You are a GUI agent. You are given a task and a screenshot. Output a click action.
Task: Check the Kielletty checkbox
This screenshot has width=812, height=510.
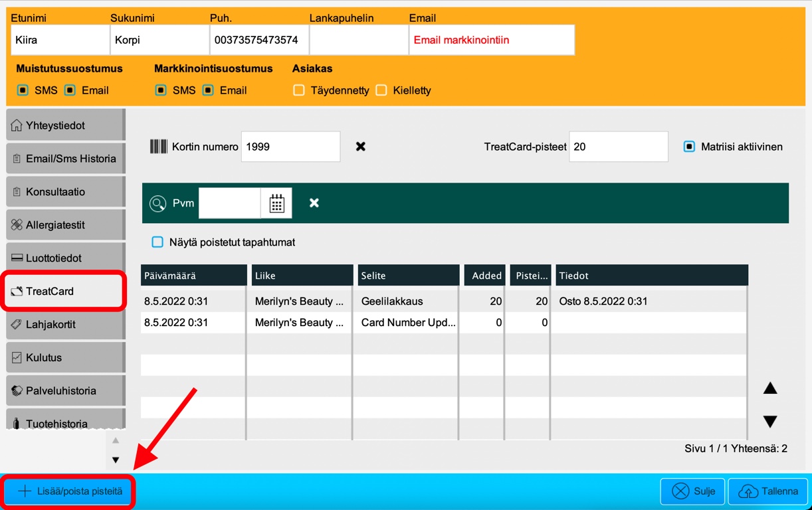pos(381,90)
